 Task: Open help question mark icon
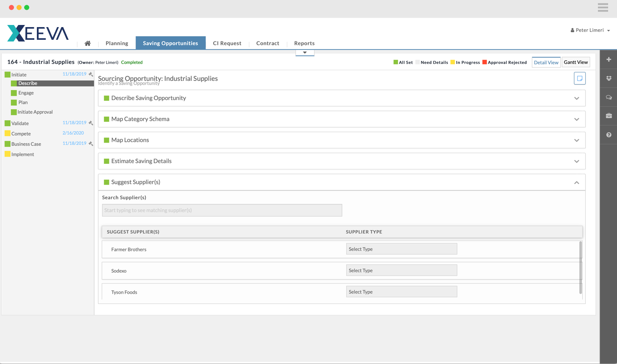609,135
